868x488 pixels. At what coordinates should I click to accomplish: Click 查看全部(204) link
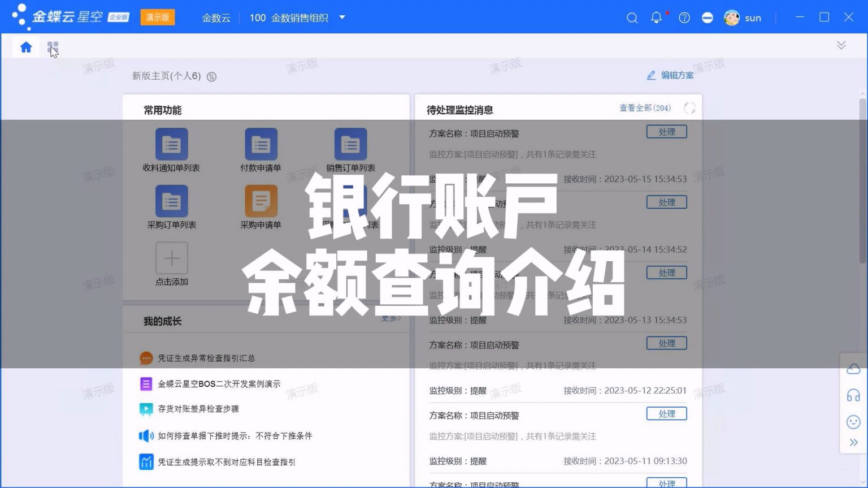pyautogui.click(x=645, y=108)
